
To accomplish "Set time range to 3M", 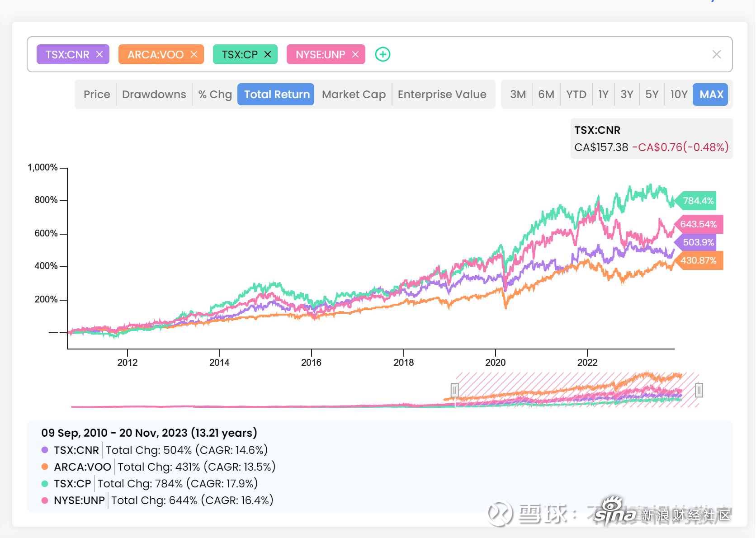I will click(x=518, y=94).
